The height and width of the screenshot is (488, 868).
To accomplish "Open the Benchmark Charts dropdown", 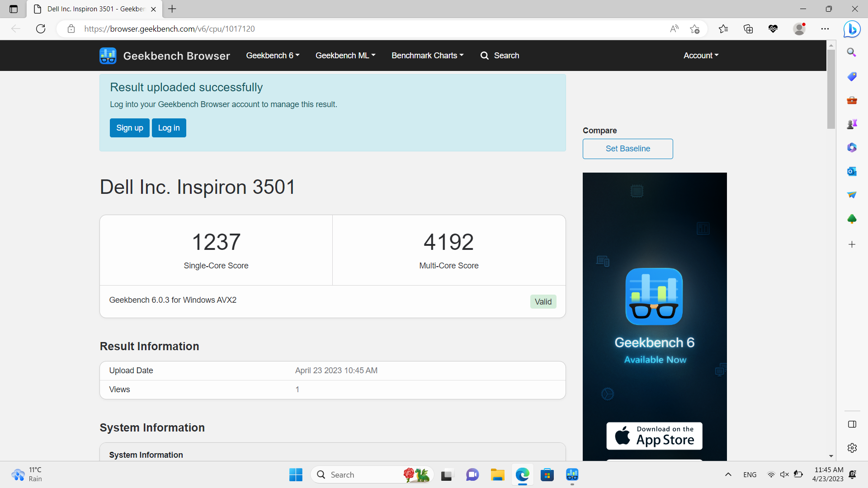I will coord(427,56).
